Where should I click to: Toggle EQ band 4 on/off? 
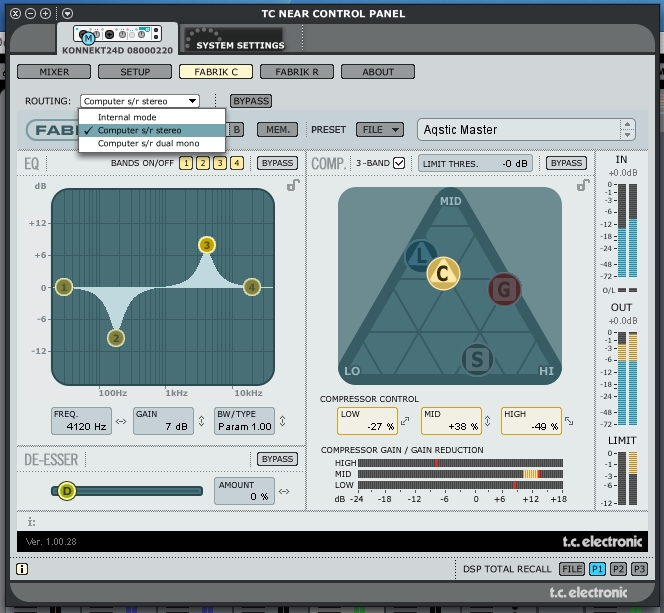tap(237, 163)
